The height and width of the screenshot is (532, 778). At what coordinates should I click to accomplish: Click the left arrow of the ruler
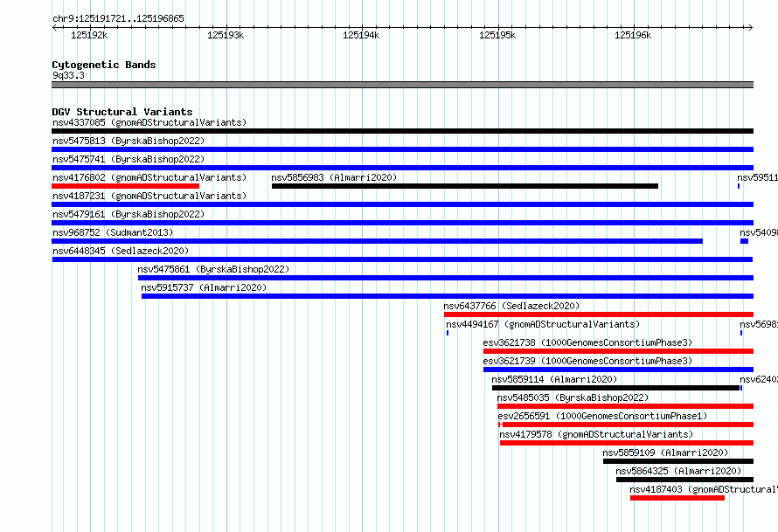pos(54,28)
